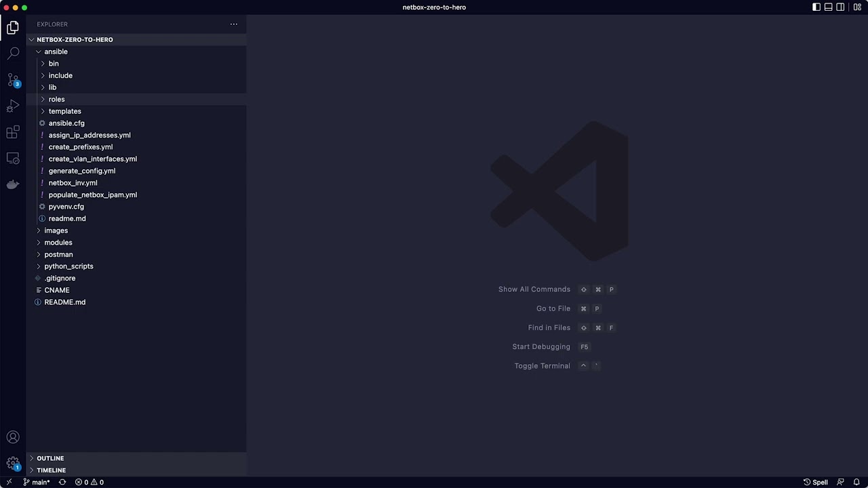
Task: Open Source Control view showing pending changes
Action: [x=13, y=79]
